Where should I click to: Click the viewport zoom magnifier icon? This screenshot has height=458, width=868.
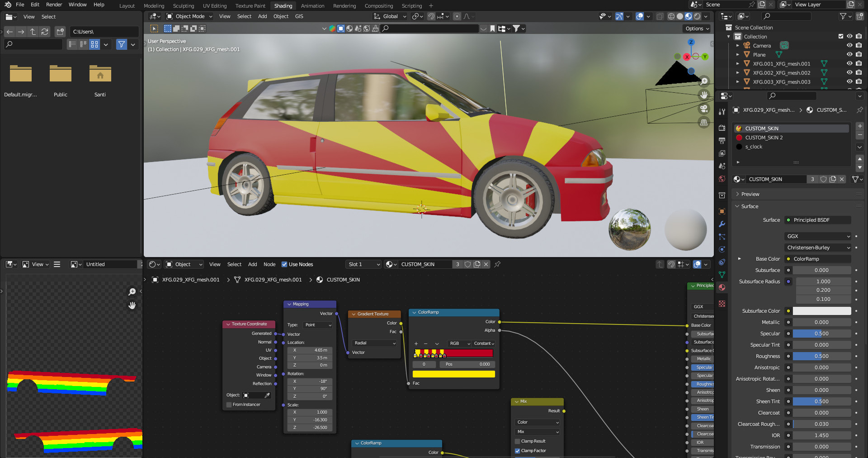(704, 81)
